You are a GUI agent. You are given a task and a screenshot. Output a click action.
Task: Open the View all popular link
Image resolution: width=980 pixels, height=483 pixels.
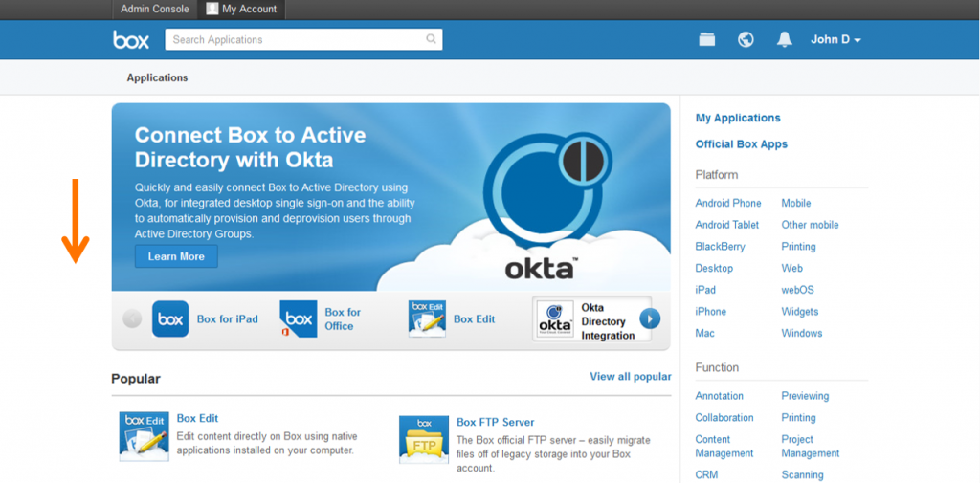click(630, 377)
